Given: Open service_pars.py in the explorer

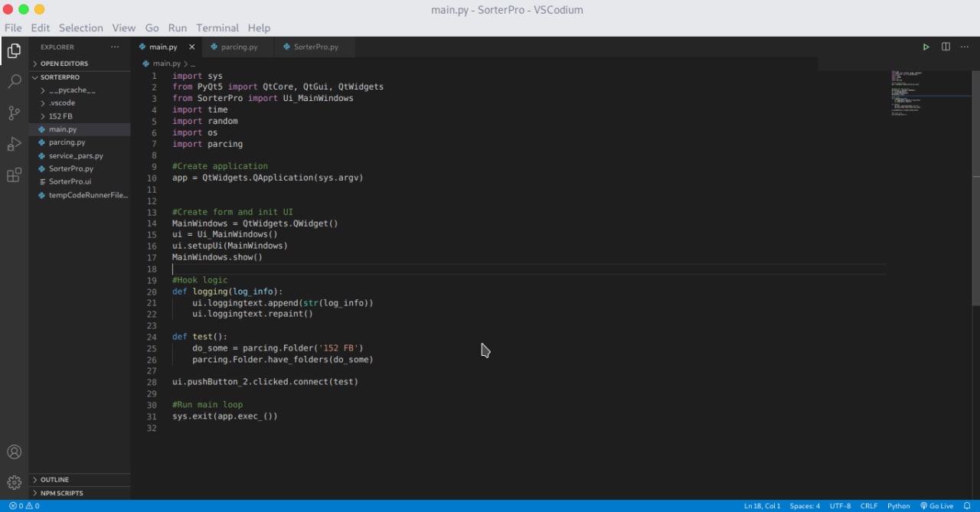Looking at the screenshot, I should 76,155.
